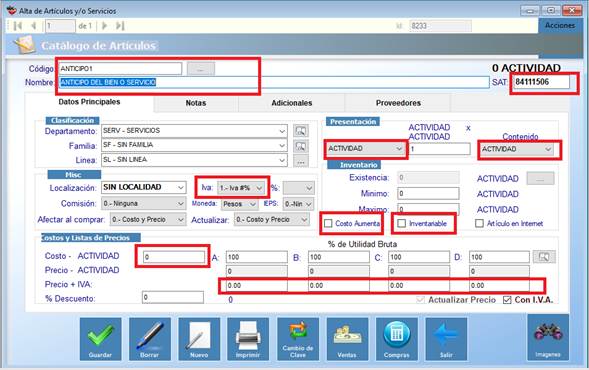
Task: Go to first record navigation arrow
Action: (x=18, y=26)
